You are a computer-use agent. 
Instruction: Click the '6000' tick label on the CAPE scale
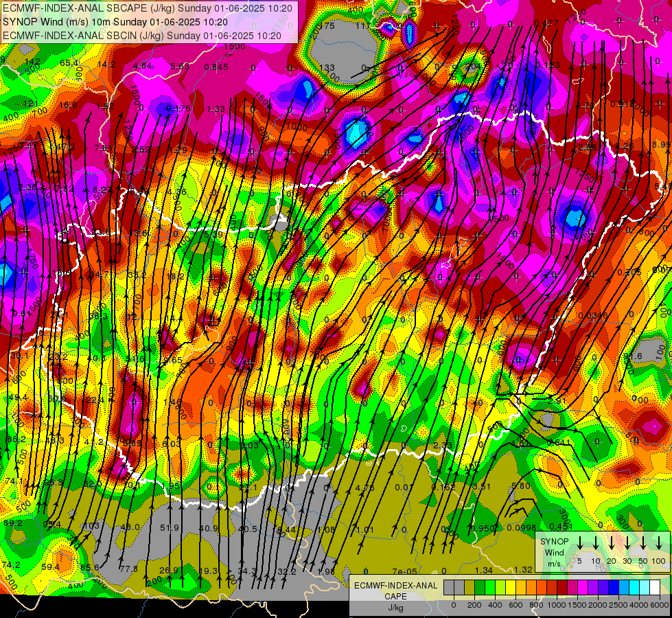(661, 605)
